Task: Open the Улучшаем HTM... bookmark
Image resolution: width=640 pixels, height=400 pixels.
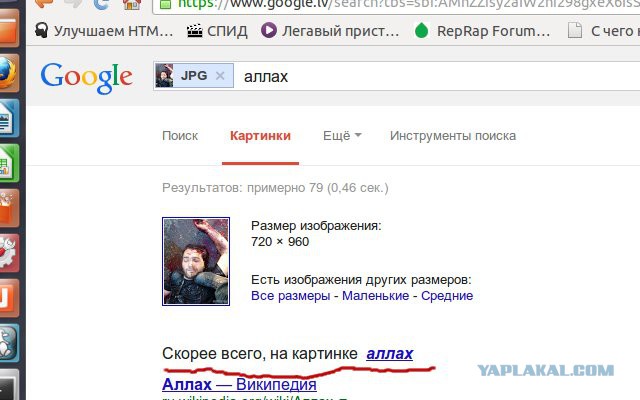Action: tap(104, 31)
